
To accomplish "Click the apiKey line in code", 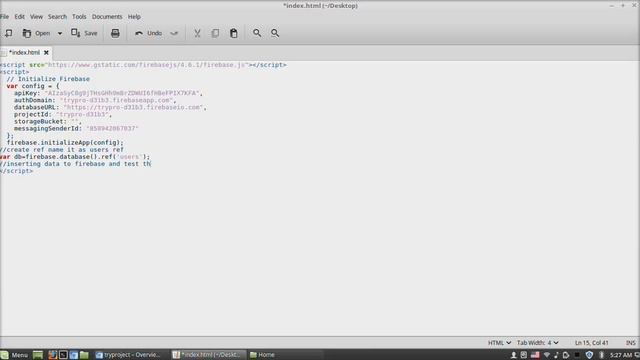I will click(x=108, y=93).
